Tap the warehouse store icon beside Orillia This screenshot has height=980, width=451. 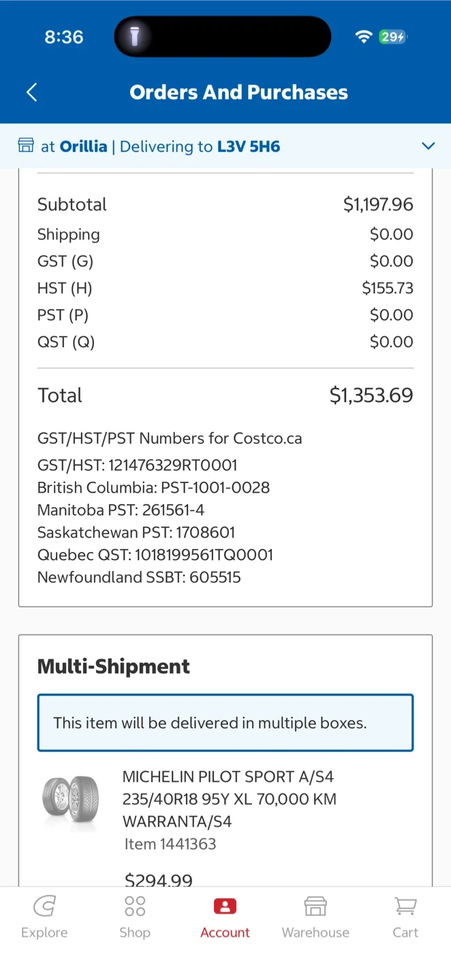(x=26, y=146)
